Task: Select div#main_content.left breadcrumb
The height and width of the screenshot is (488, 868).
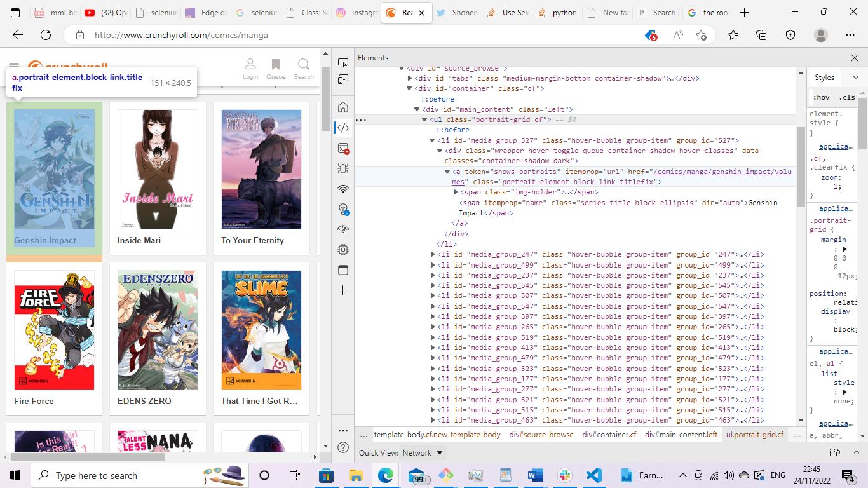Action: pos(681,435)
